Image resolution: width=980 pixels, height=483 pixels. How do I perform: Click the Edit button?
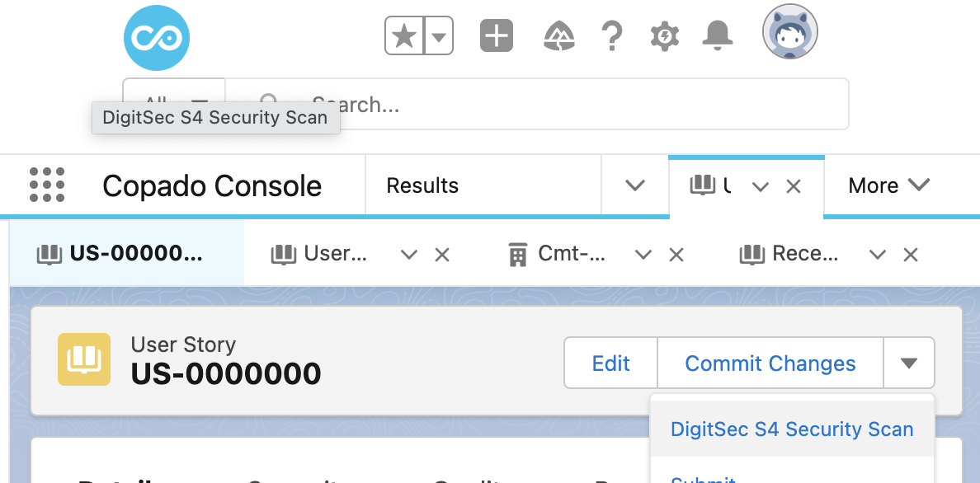coord(610,363)
